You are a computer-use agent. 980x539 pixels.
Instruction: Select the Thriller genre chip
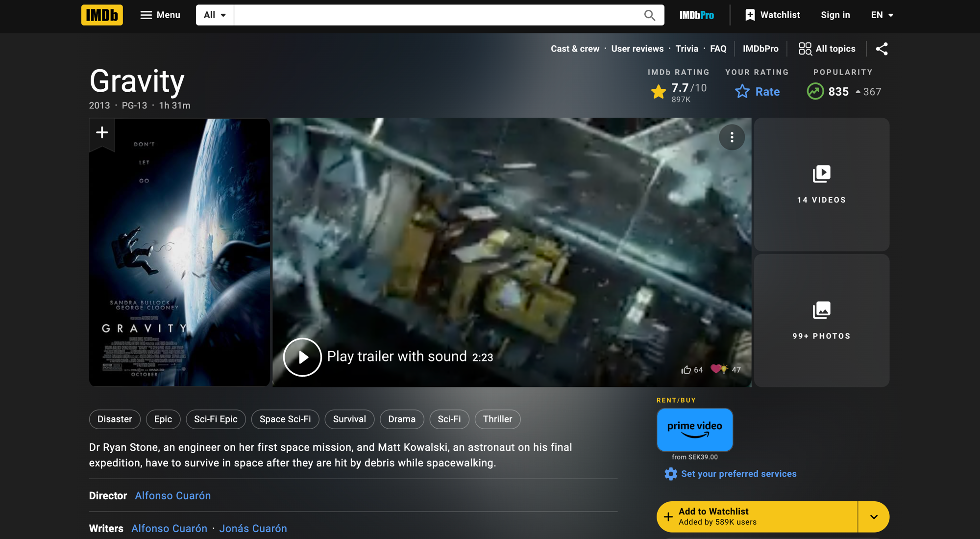497,419
